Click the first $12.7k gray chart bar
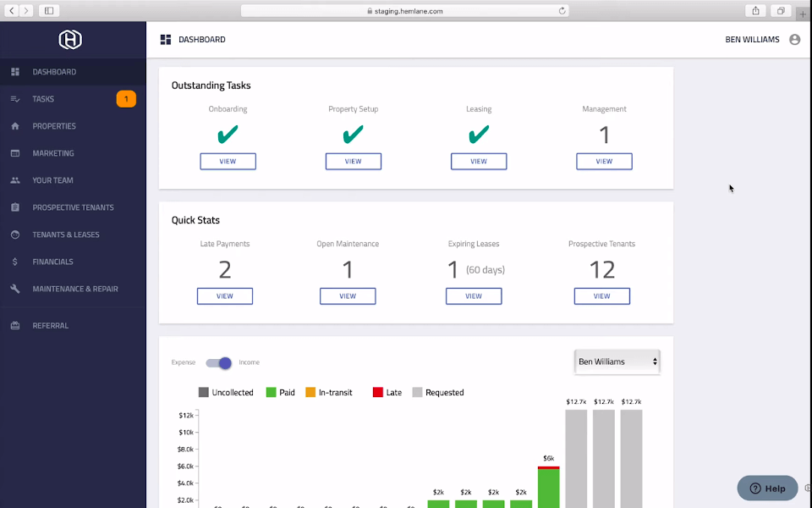 576,459
